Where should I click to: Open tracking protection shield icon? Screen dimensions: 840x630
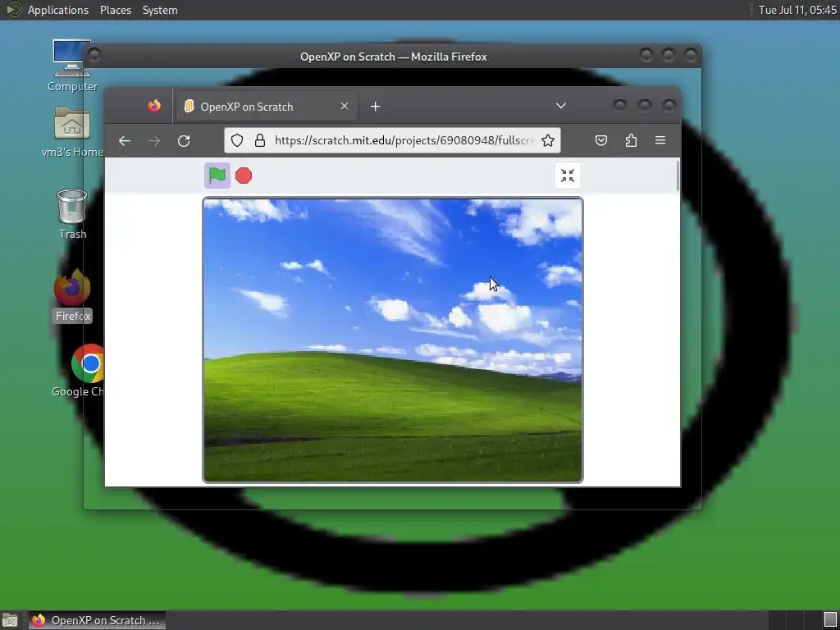(x=237, y=140)
